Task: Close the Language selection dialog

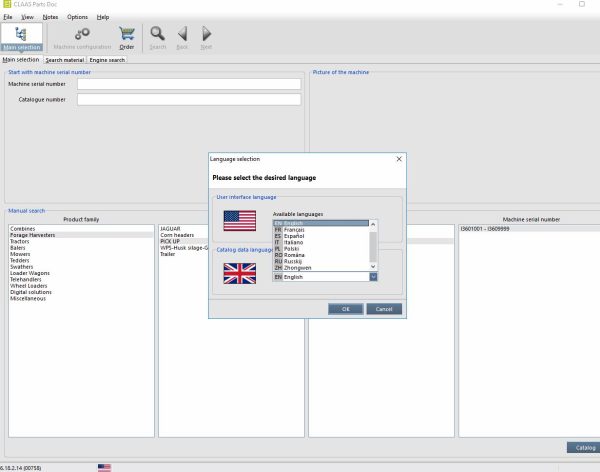Action: [x=399, y=159]
